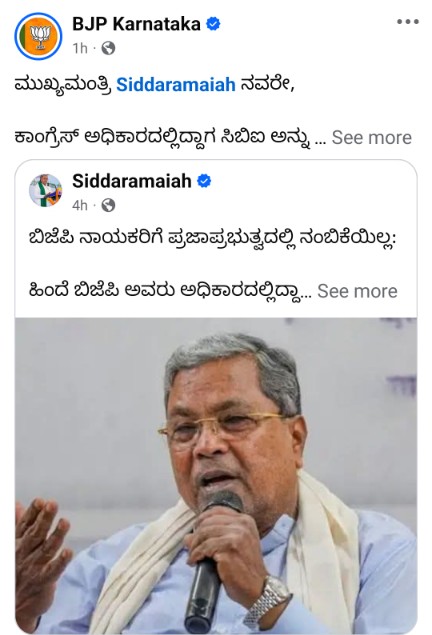The width and height of the screenshot is (432, 635).
Task: Click the first Kannada line mentioning Siddaramaiah
Action: pyautogui.click(x=154, y=85)
